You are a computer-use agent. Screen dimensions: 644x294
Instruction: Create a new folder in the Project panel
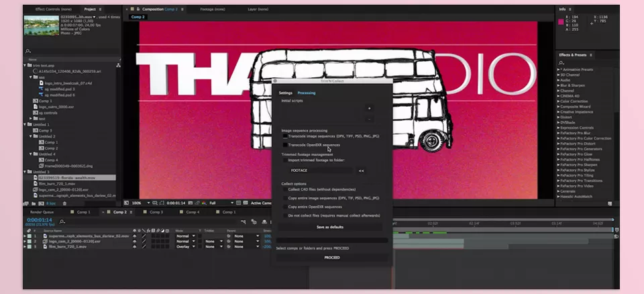[x=34, y=203]
